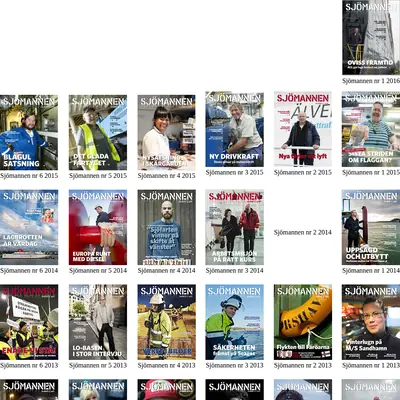Click the Sjömannen nr 2 2015 caption
The image size is (400, 400).
click(x=303, y=172)
